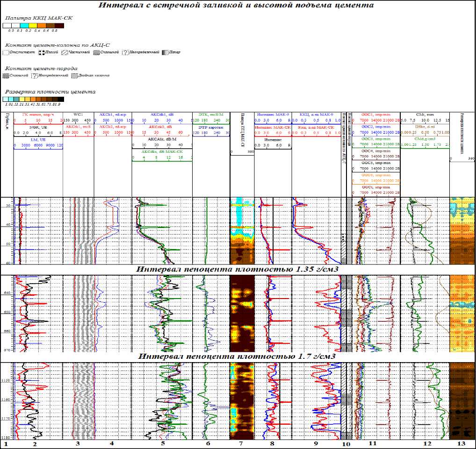
Task: Click track number '9' at the bottom
Action: click(x=316, y=444)
